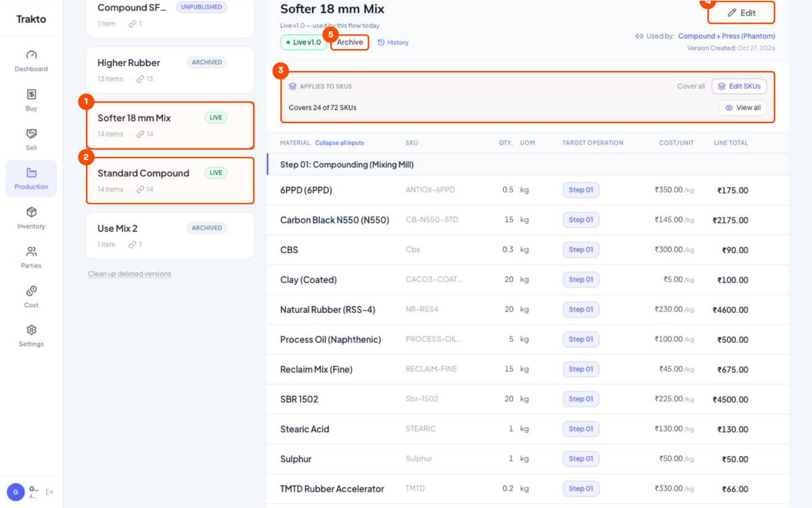Click the ₹4600.00 line total
Image resolution: width=812 pixels, height=508 pixels.
pos(730,310)
